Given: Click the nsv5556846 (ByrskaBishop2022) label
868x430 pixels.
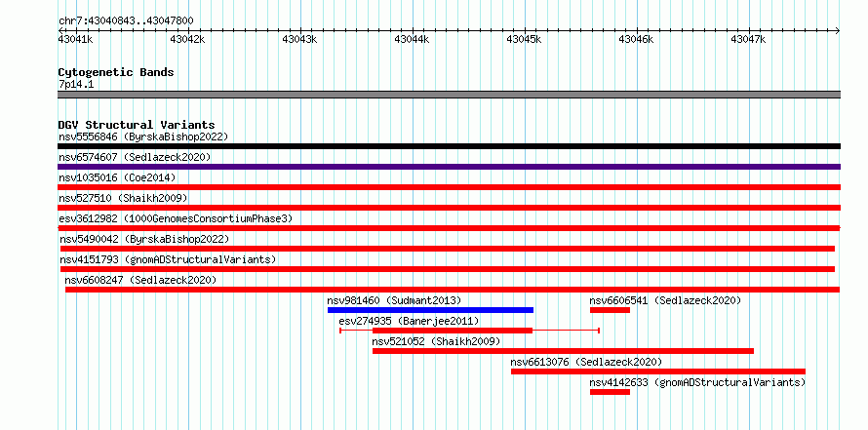Looking at the screenshot, I should tap(143, 137).
